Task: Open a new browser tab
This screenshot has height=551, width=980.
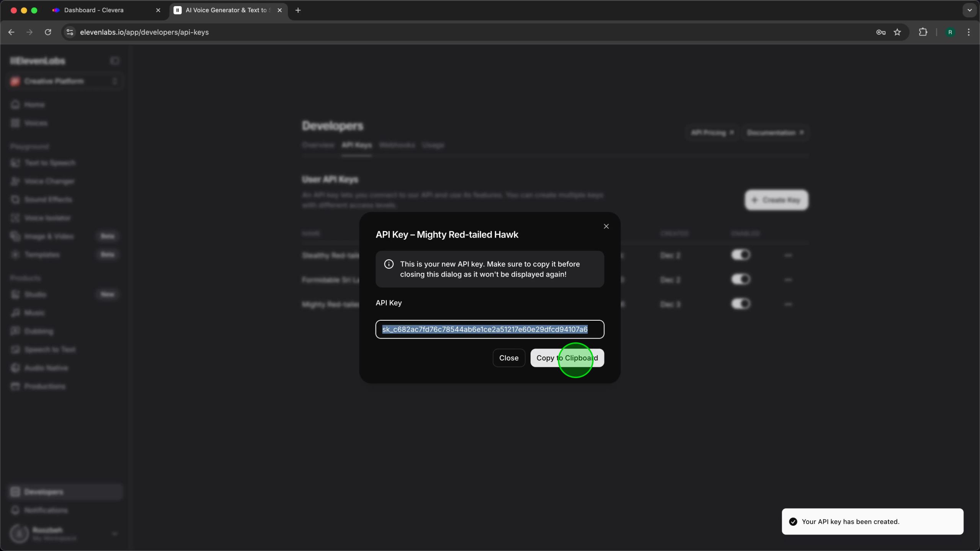Action: [x=298, y=10]
